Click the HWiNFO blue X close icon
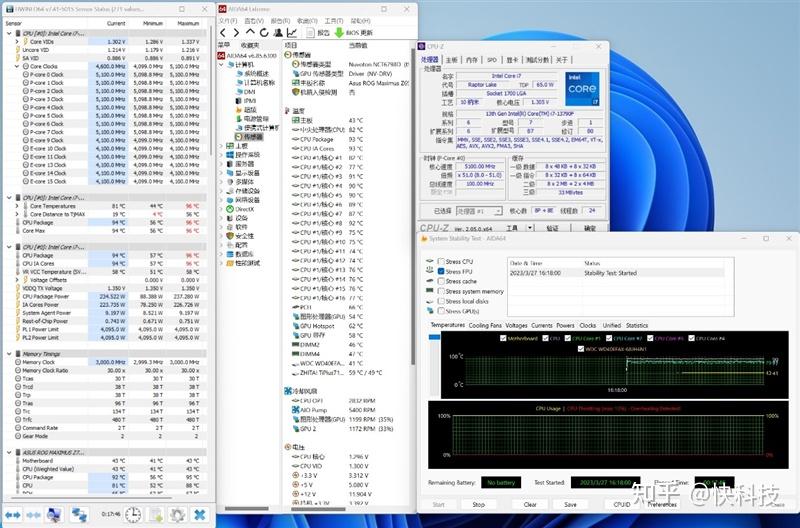The height and width of the screenshot is (528, 800). tap(199, 515)
